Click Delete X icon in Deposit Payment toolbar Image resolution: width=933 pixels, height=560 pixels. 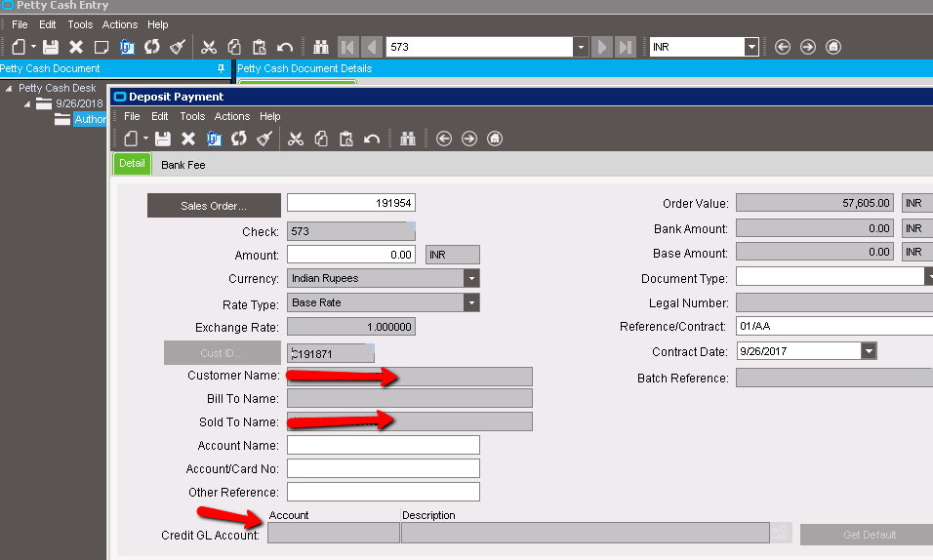(x=188, y=139)
